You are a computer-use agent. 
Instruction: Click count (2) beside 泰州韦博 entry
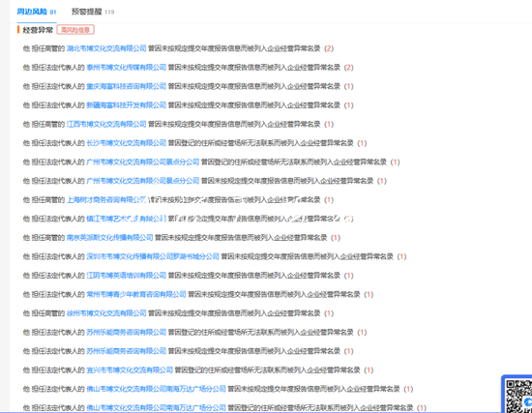[348, 68]
